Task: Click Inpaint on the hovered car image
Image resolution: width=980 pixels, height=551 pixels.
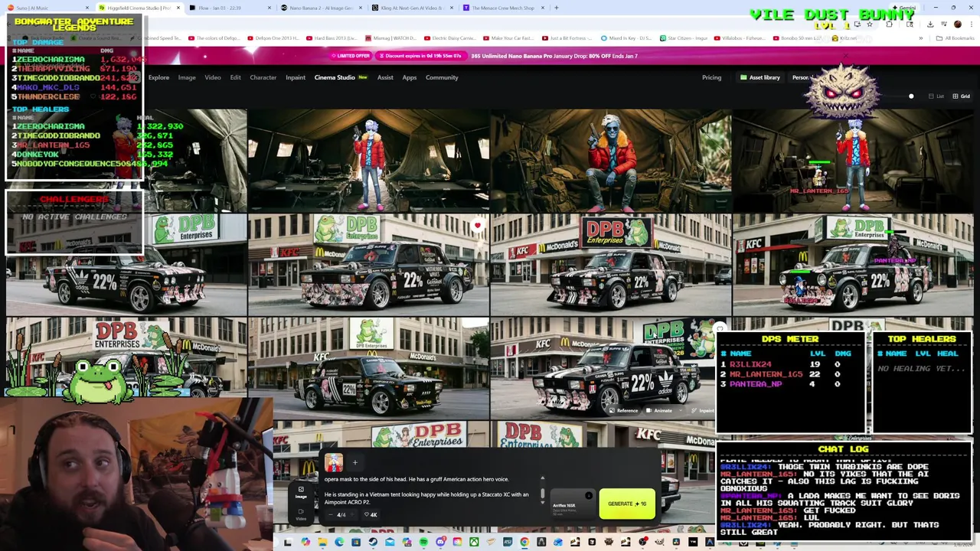Action: pos(703,410)
